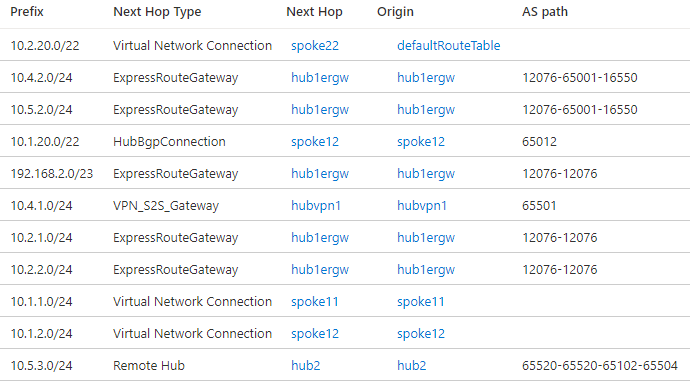Image resolution: width=697 pixels, height=388 pixels.
Task: Open spoke11 origin link
Action: pos(421,302)
